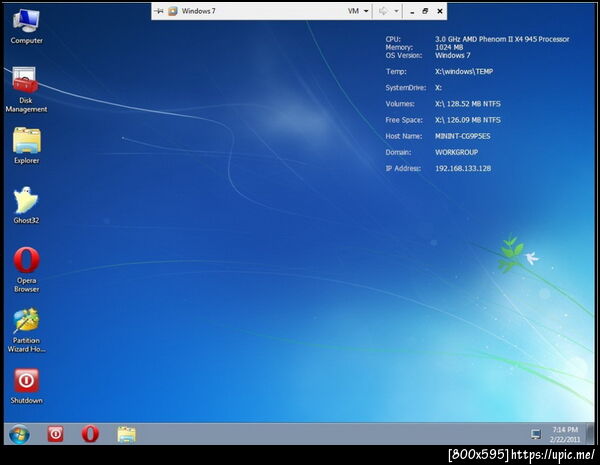600x465 pixels.
Task: Click the CPU text AMD Phenom II X4 945
Action: click(x=500, y=39)
